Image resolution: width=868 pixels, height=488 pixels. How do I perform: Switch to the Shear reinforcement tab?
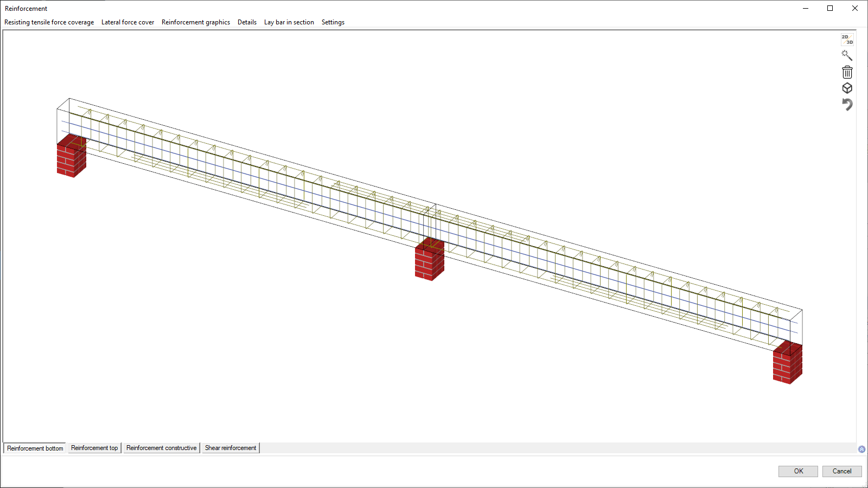231,448
